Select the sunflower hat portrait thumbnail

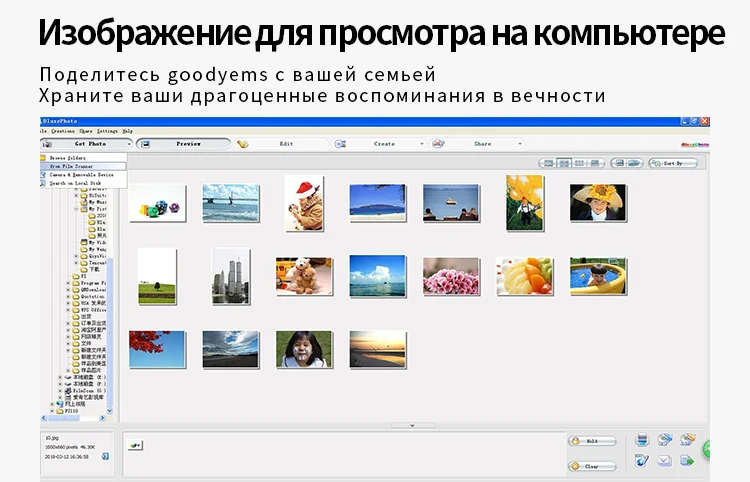[598, 203]
